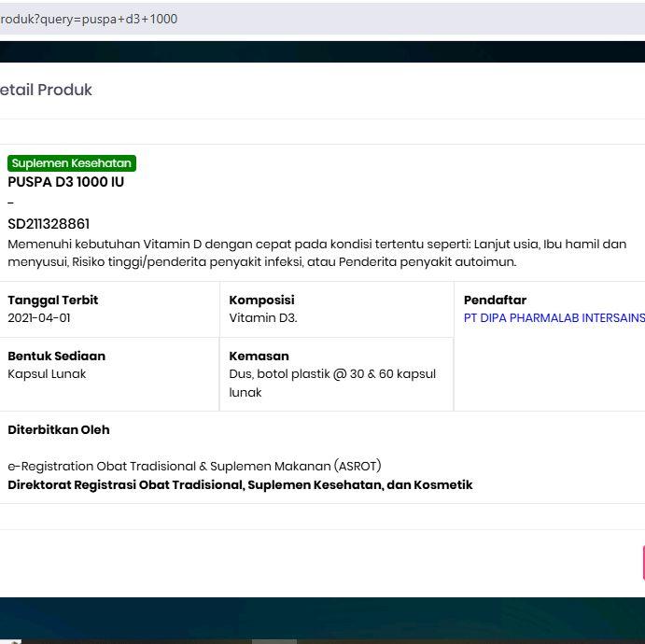Screen dimensions: 645x644
Task: Click the URL text in address bar
Action: coord(89,19)
